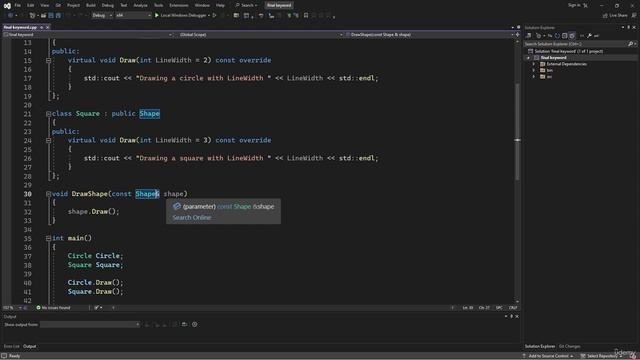Open the Build menu
Image resolution: width=640 pixels, height=360 pixels.
point(91,5)
